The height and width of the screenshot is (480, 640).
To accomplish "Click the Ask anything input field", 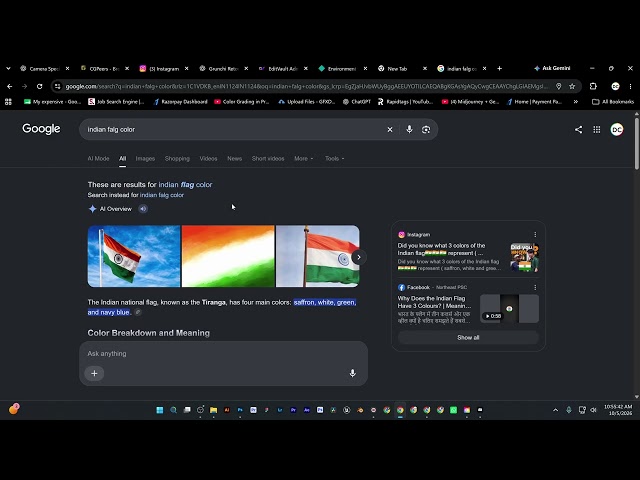I will pyautogui.click(x=223, y=353).
